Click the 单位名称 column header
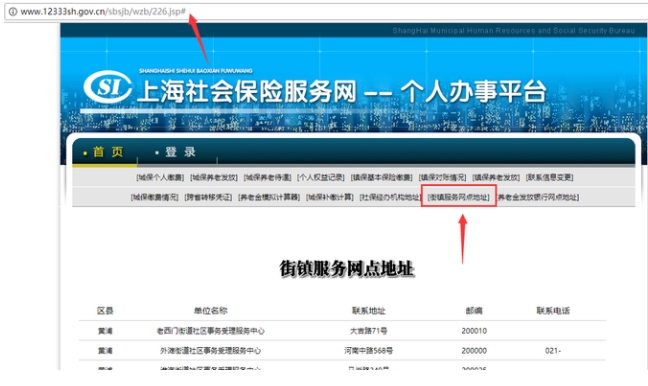Viewport: 648px width, 386px height. (210, 311)
